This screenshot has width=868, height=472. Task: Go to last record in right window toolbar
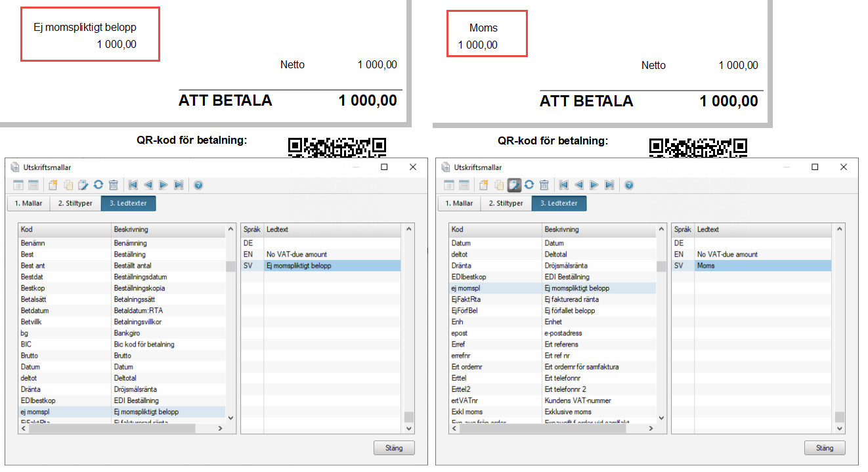pos(609,185)
